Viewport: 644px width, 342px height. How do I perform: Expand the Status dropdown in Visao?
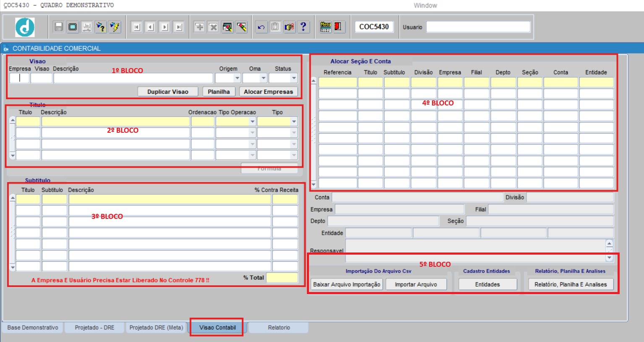(x=294, y=78)
